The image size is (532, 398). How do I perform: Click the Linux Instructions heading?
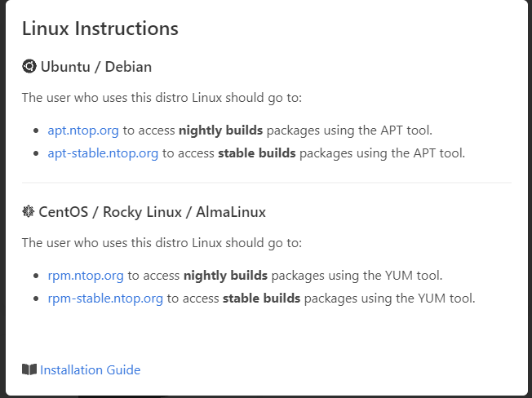click(x=100, y=29)
